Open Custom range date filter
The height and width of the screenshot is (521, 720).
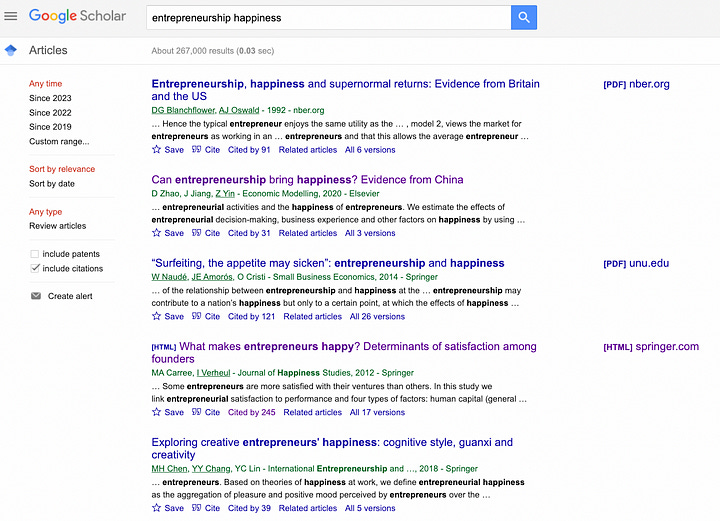[59, 141]
